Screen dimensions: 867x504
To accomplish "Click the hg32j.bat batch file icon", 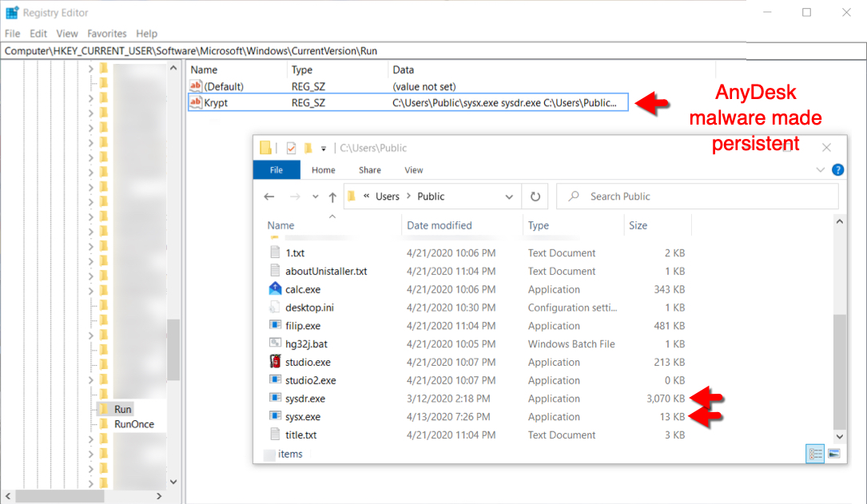I will (x=275, y=343).
